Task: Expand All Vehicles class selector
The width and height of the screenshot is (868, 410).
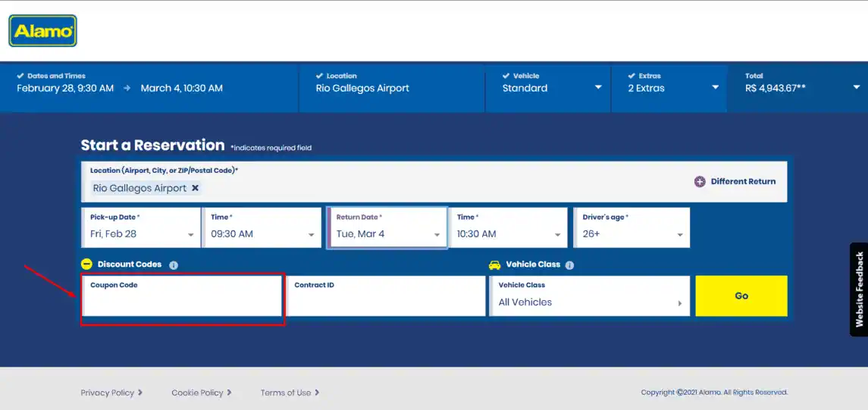Action: tap(590, 296)
